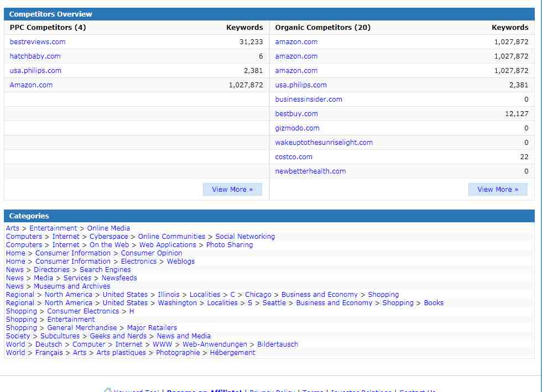Viewport: 542px width, 392px height.
Task: Select the Illinois category link
Action: pyautogui.click(x=169, y=295)
